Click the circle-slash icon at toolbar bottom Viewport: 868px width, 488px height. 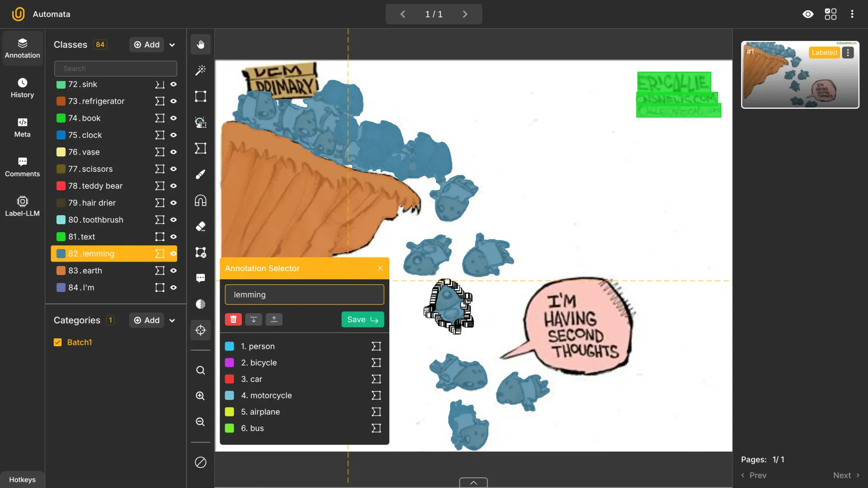pos(201,462)
